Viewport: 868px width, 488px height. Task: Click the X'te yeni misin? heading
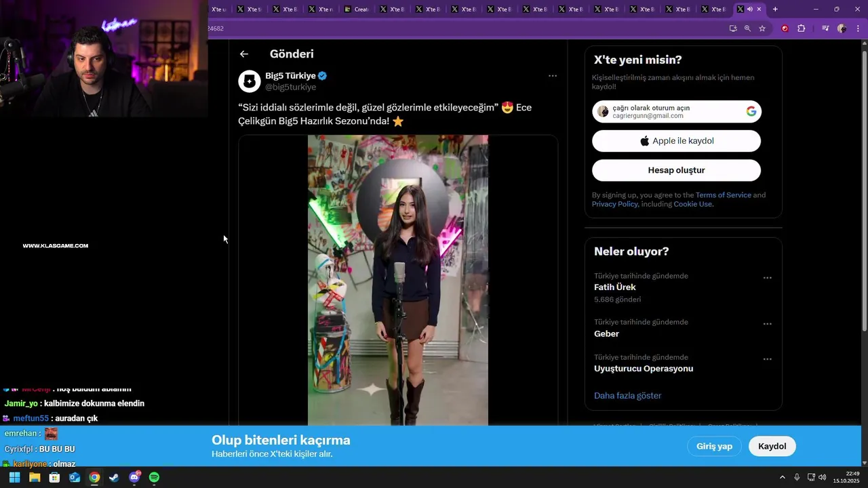[638, 60]
